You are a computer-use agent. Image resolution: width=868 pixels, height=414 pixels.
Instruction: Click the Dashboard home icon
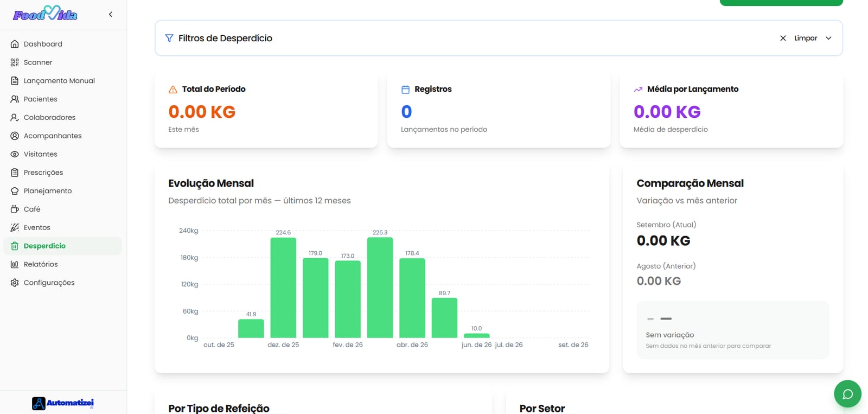(15, 44)
